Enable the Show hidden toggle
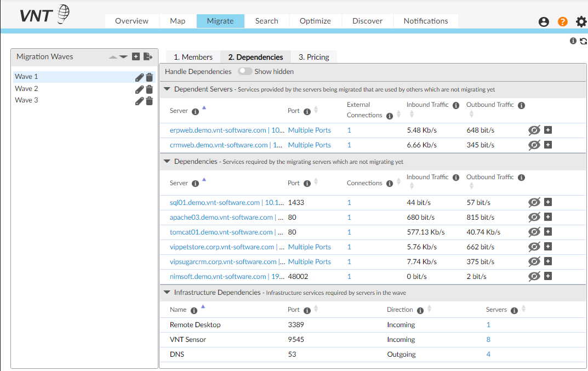This screenshot has height=371, width=588. [x=245, y=71]
